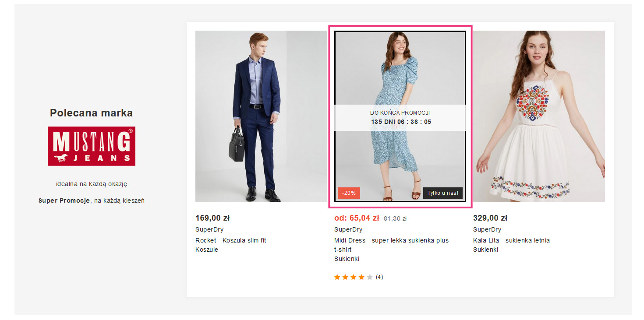Open 'Rocket - Koszula slim fit' product link
Viewport: 644px width, 320px height.
click(230, 240)
